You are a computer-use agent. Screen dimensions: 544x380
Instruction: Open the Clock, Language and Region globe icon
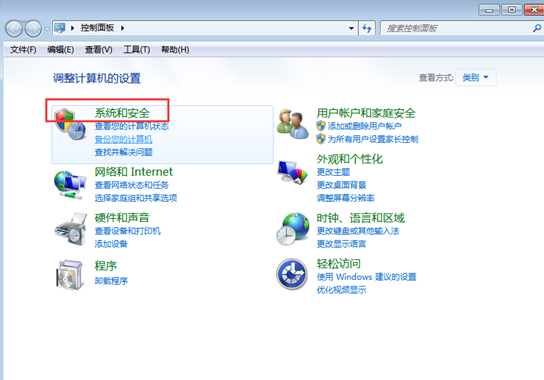coord(293,229)
